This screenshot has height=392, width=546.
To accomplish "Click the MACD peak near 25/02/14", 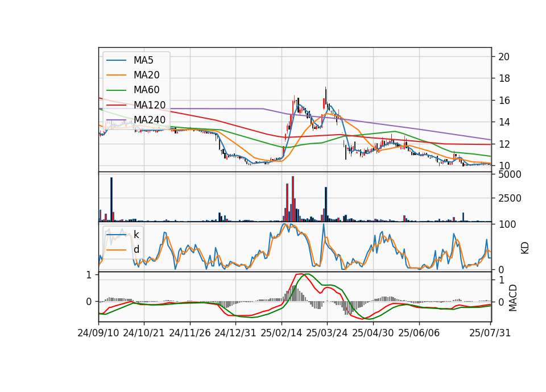I will click(300, 274).
